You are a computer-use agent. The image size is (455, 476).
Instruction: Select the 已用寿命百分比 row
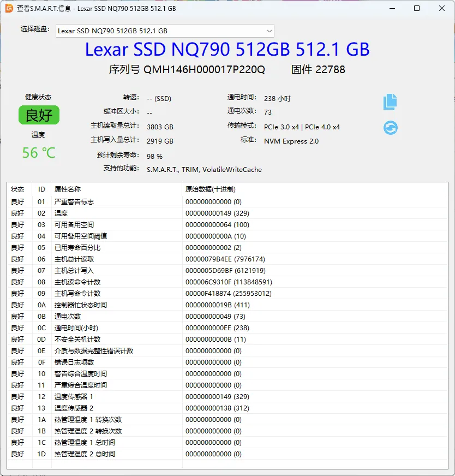(x=228, y=248)
